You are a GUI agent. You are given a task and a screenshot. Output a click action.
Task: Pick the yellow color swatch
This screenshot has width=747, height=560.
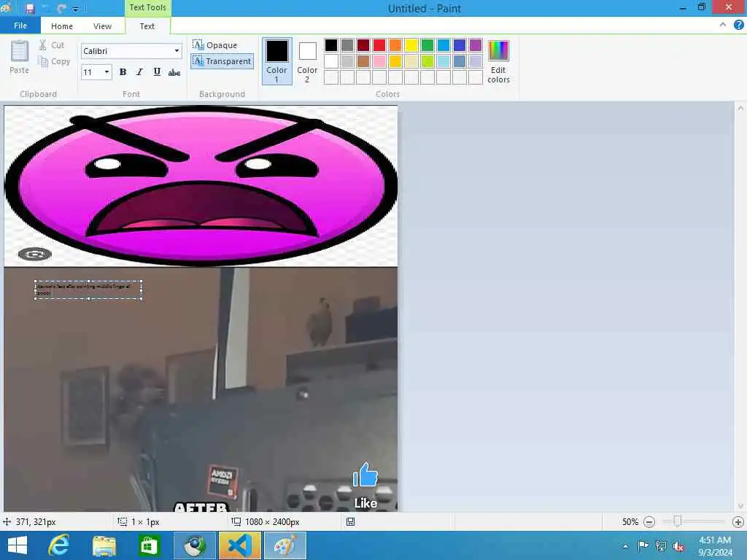(411, 45)
